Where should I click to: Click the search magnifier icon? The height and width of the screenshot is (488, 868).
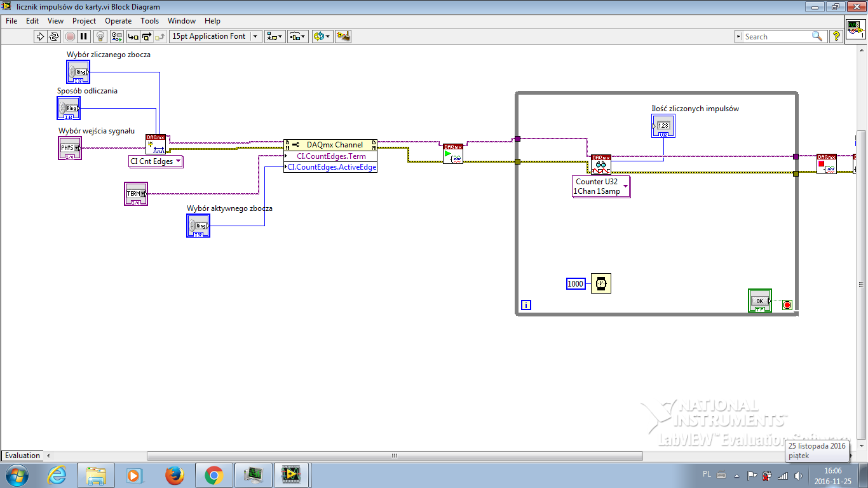(x=817, y=36)
